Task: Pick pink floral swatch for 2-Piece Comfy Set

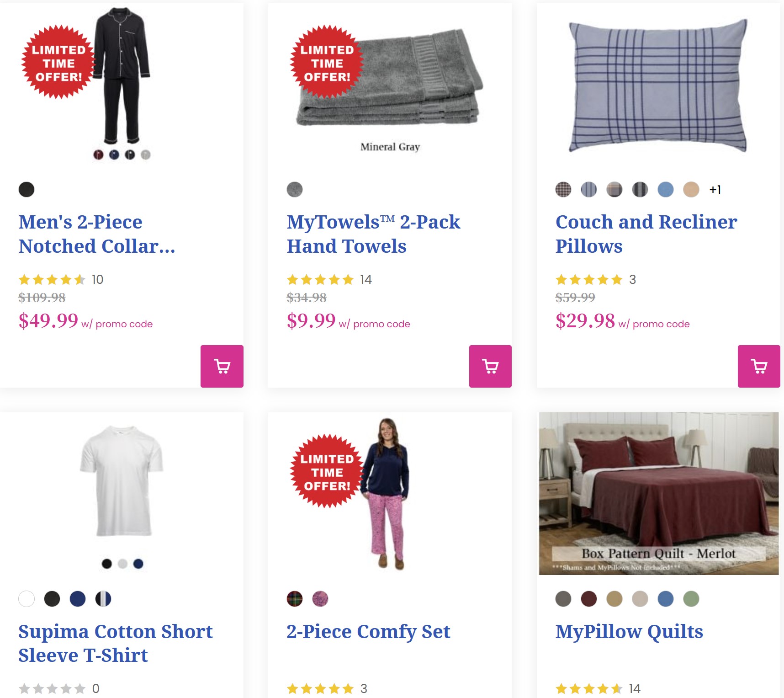Action: tap(320, 598)
